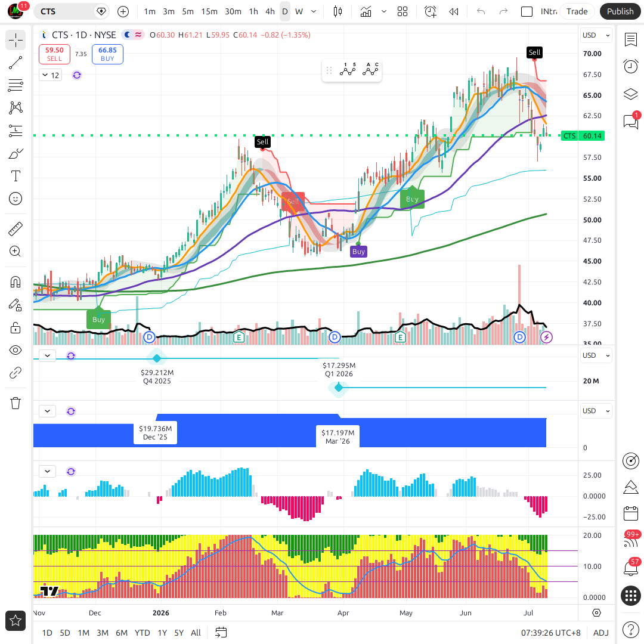Open the object tree layers panel

631,94
